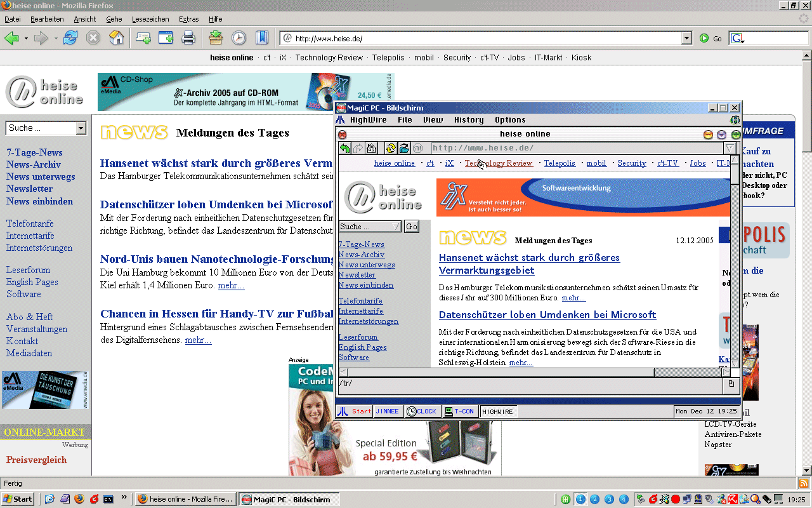Open the History clock icon in Firefox
The width and height of the screenshot is (812, 508).
[239, 38]
